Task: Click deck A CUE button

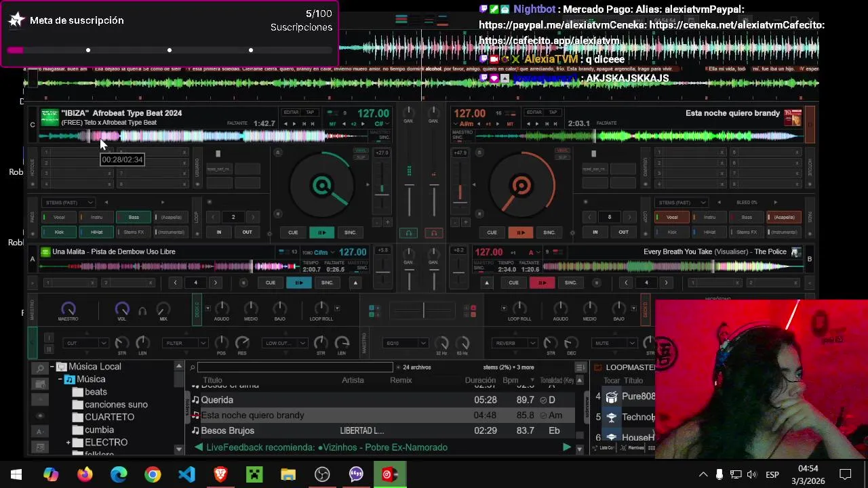Action: pos(270,283)
